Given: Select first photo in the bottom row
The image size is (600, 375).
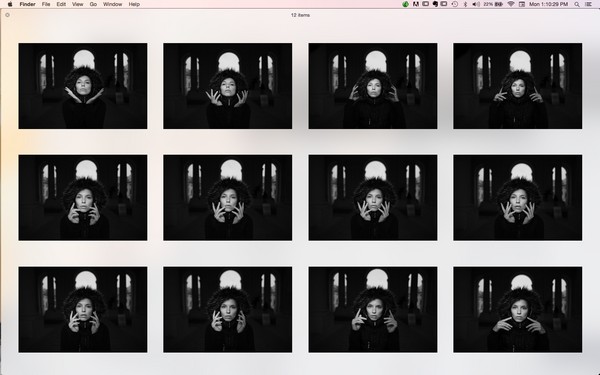Looking at the screenshot, I should tap(83, 310).
